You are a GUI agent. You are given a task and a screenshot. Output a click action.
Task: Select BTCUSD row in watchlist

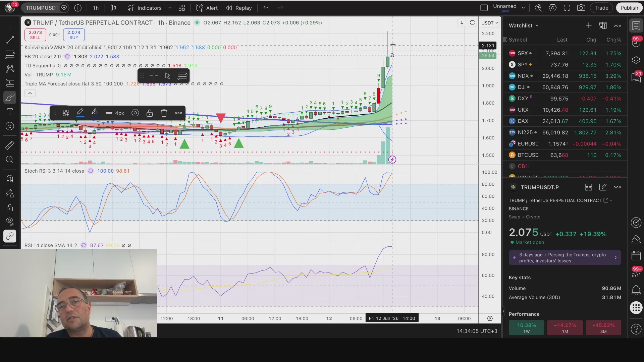coord(565,155)
